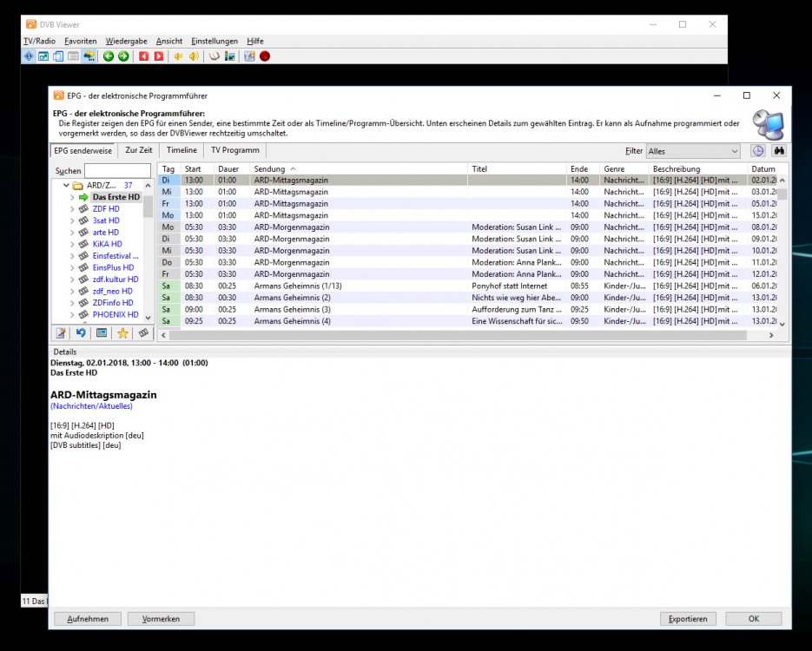Open the Filter dropdown showing Alles

tap(693, 151)
